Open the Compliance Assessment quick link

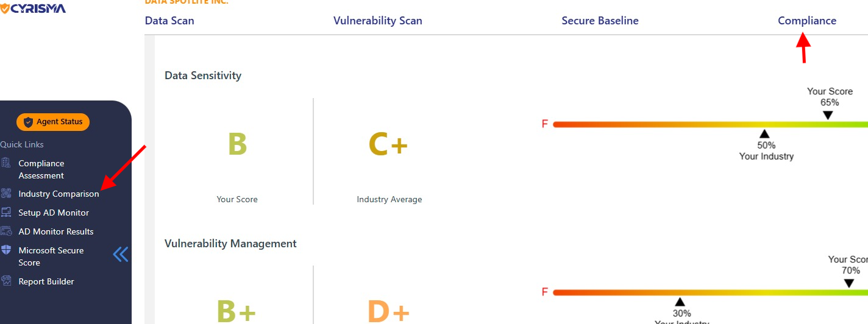pyautogui.click(x=41, y=169)
